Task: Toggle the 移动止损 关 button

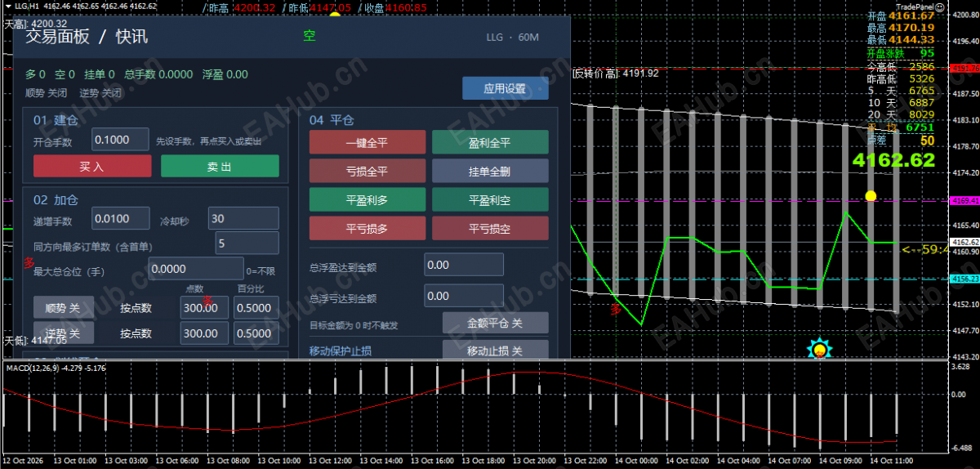Action: tap(495, 351)
